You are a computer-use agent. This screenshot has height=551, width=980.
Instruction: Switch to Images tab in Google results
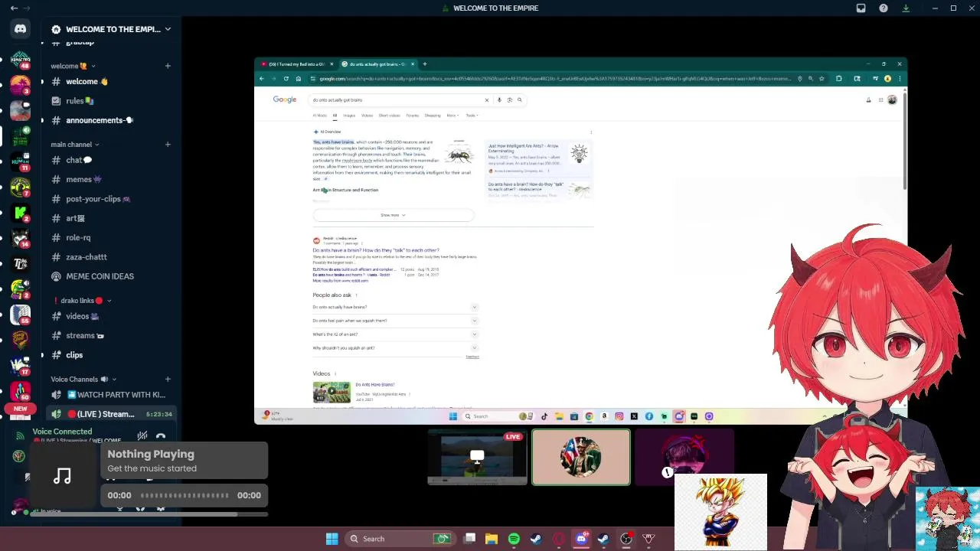coord(349,116)
